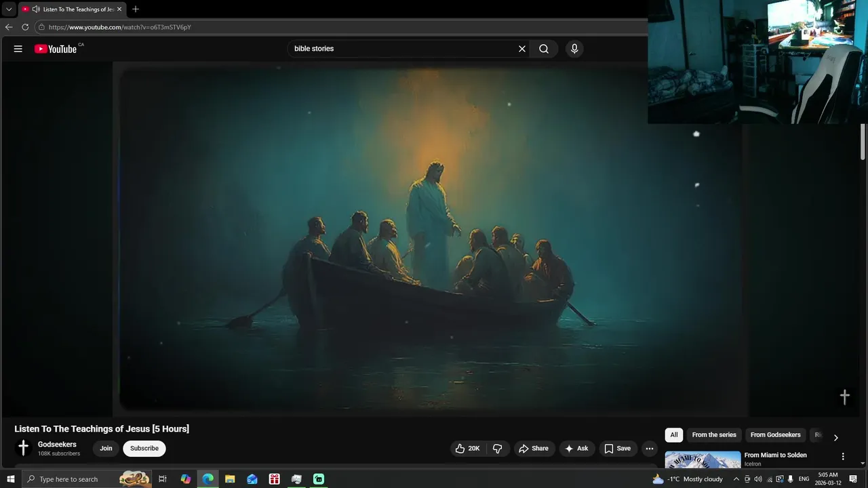Select the From Godseekers chip
The height and width of the screenshot is (488, 868).
tap(775, 435)
